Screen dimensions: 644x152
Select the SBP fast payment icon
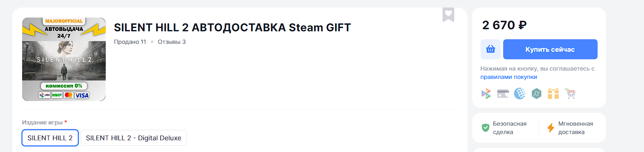coord(486,94)
